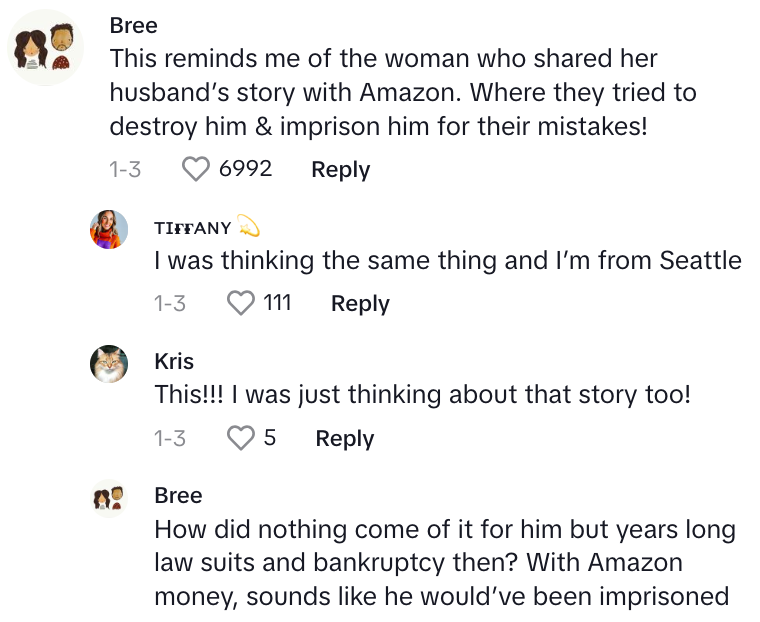
Task: Like Tiffany's comment about Seattle
Action: click(241, 303)
